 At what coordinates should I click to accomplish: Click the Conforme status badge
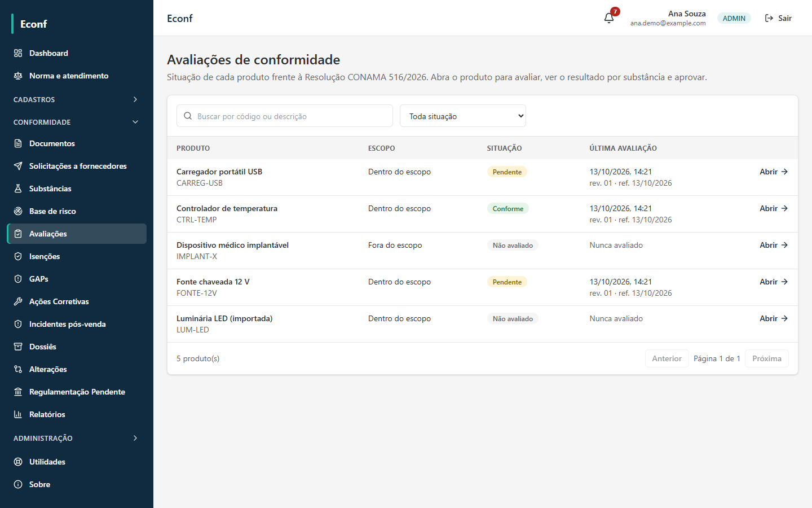tap(508, 208)
